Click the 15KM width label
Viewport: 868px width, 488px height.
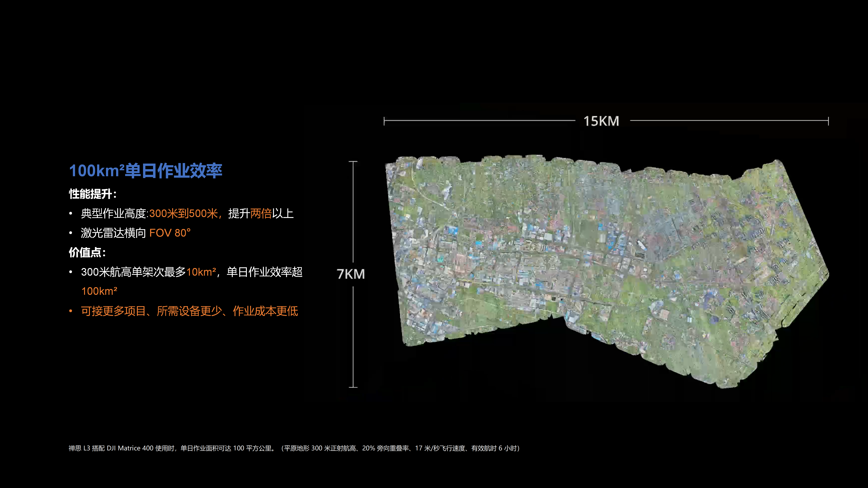coord(601,121)
